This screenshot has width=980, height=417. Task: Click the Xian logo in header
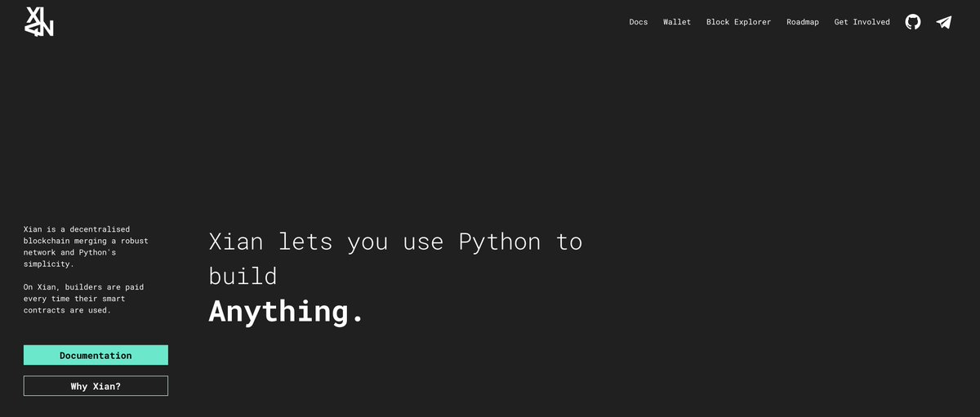(x=39, y=22)
